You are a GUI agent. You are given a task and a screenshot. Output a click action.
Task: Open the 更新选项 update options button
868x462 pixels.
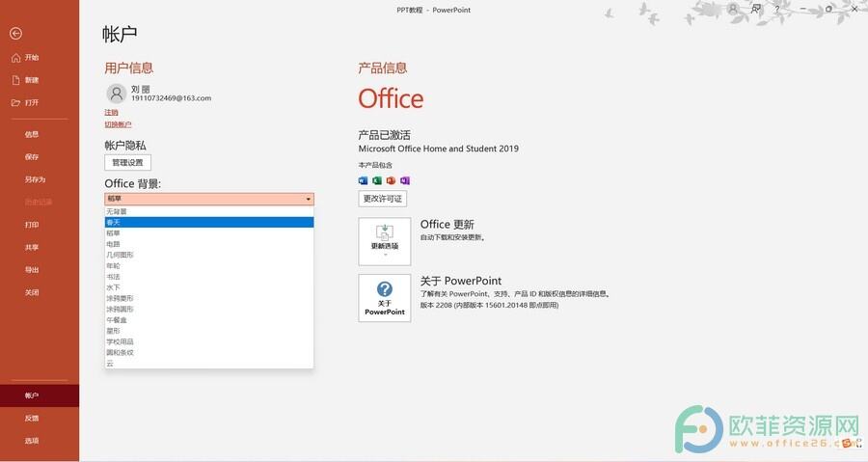click(385, 241)
